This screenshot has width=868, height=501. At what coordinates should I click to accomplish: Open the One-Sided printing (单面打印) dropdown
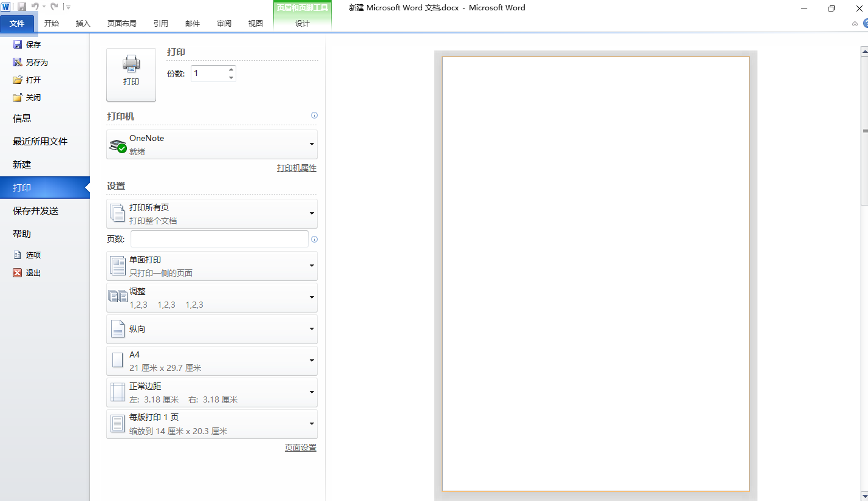click(x=212, y=266)
